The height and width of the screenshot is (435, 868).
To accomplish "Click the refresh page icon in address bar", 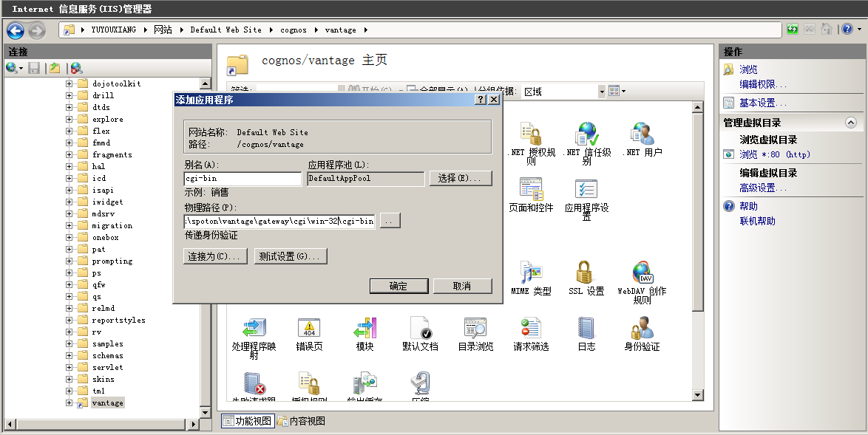I will [792, 30].
